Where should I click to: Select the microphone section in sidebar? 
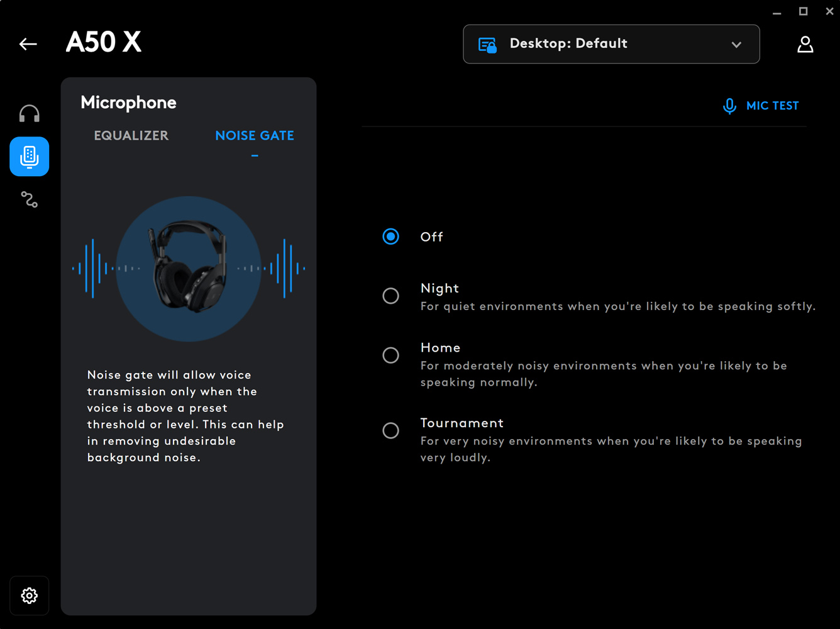pos(30,157)
